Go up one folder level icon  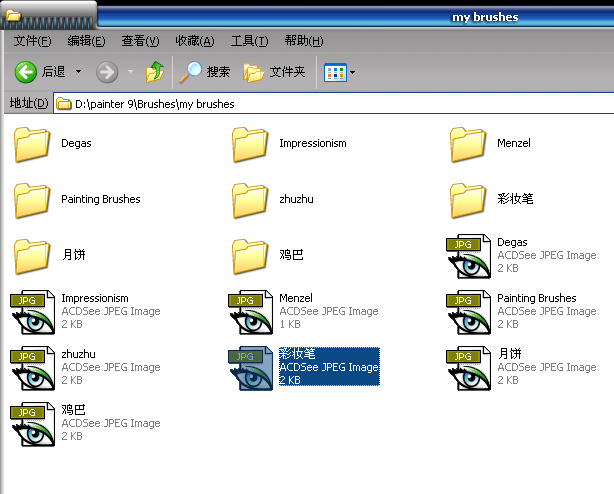(x=155, y=72)
